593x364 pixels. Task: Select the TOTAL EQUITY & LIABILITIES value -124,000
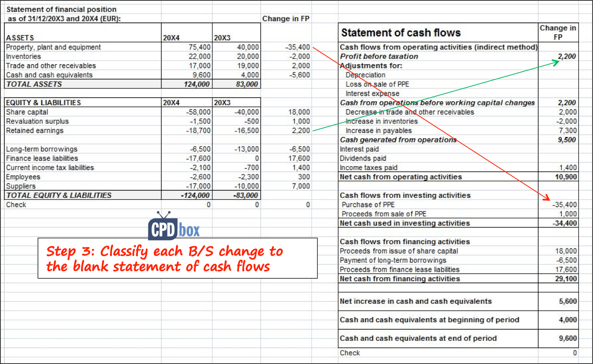[195, 195]
